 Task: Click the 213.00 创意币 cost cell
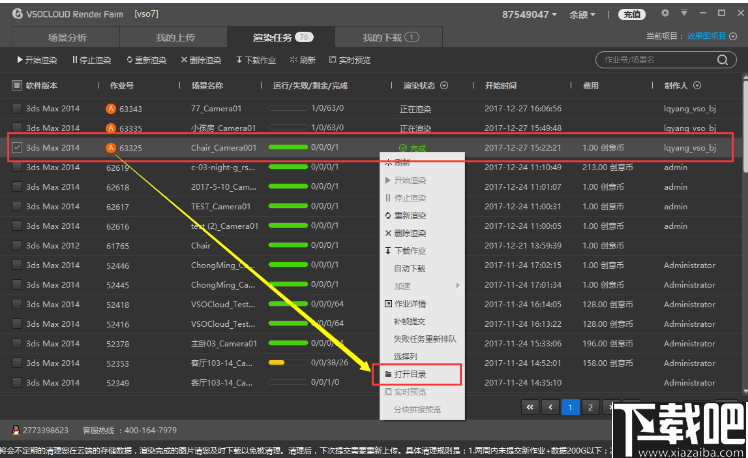click(x=608, y=167)
